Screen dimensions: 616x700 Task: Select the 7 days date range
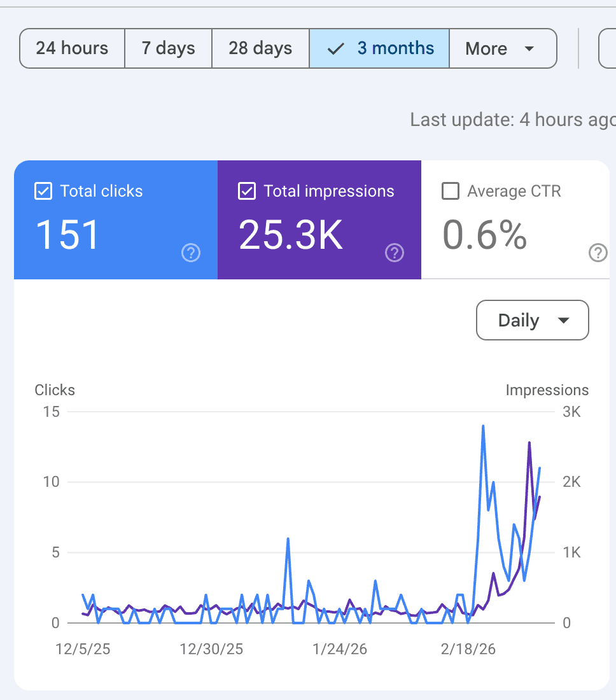[167, 48]
